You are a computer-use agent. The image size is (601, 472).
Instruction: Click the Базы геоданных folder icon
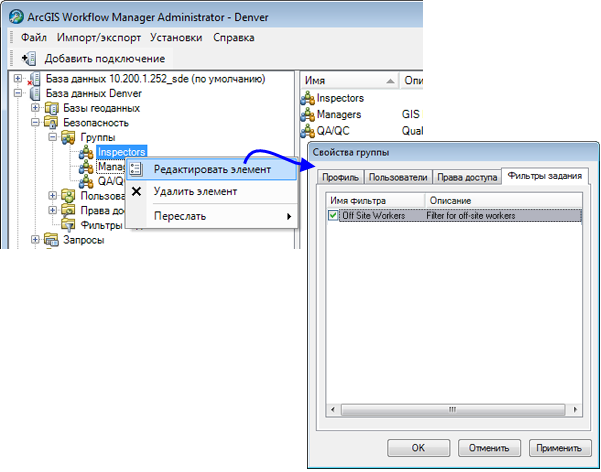pos(52,108)
